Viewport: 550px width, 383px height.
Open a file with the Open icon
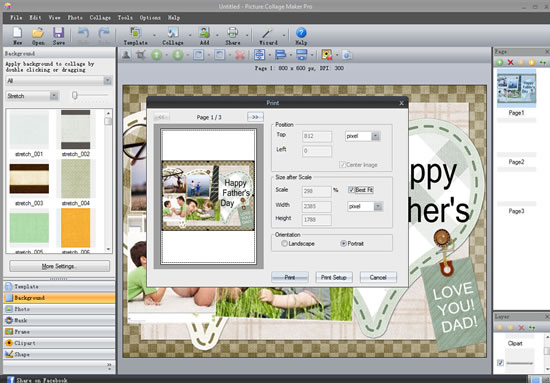pos(38,33)
